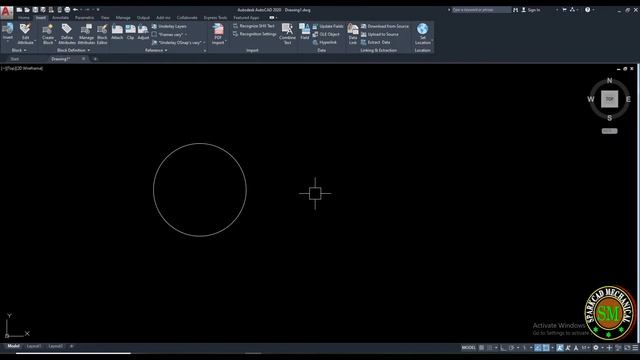The height and width of the screenshot is (360, 640).
Task: Open the PDF Import tool
Action: click(x=218, y=33)
